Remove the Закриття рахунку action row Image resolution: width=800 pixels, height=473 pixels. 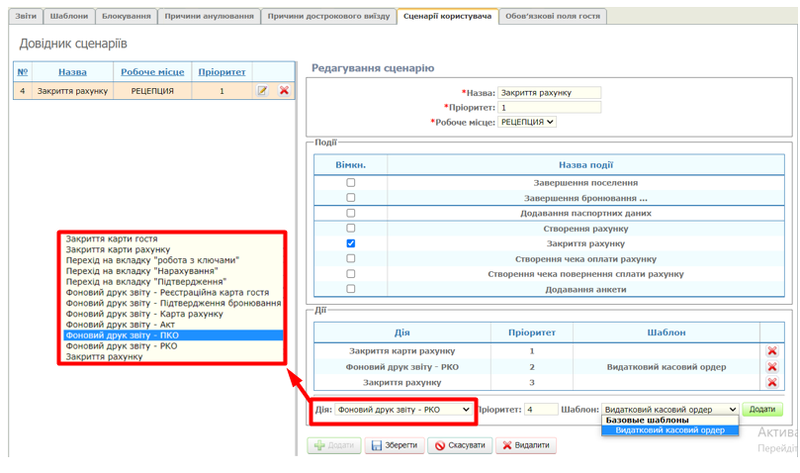point(771,382)
